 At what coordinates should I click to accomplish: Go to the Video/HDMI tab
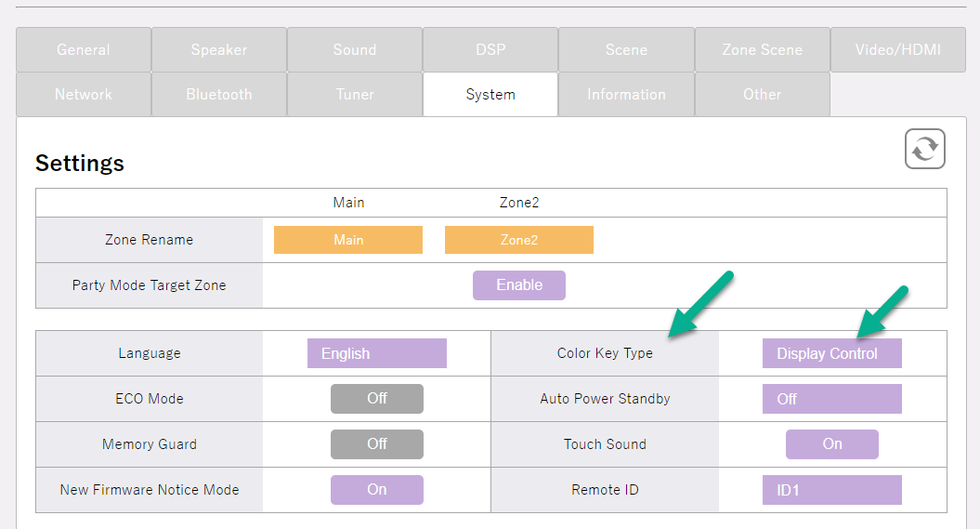[897, 50]
